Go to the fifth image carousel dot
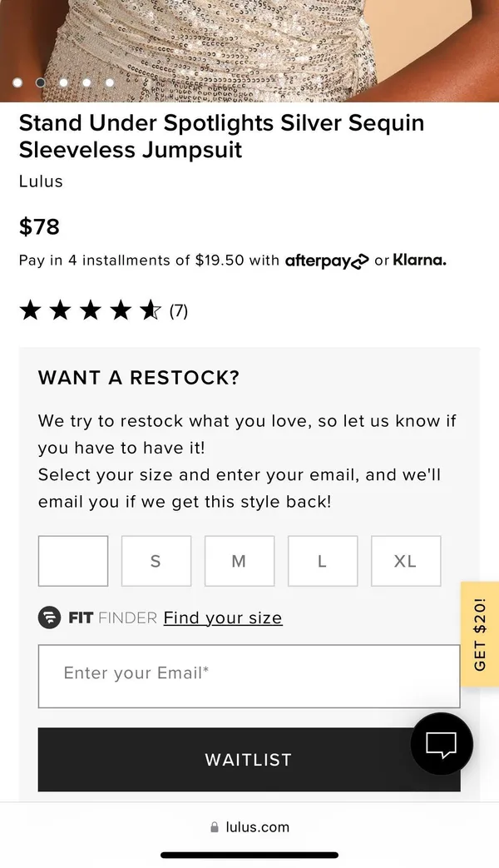Screen dimensions: 499x868 point(110,82)
